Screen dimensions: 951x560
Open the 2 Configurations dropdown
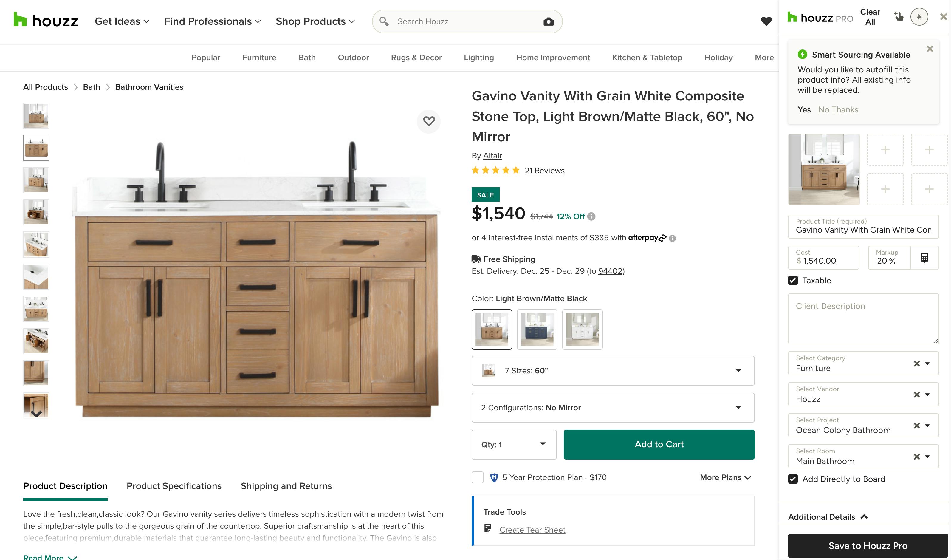click(613, 408)
